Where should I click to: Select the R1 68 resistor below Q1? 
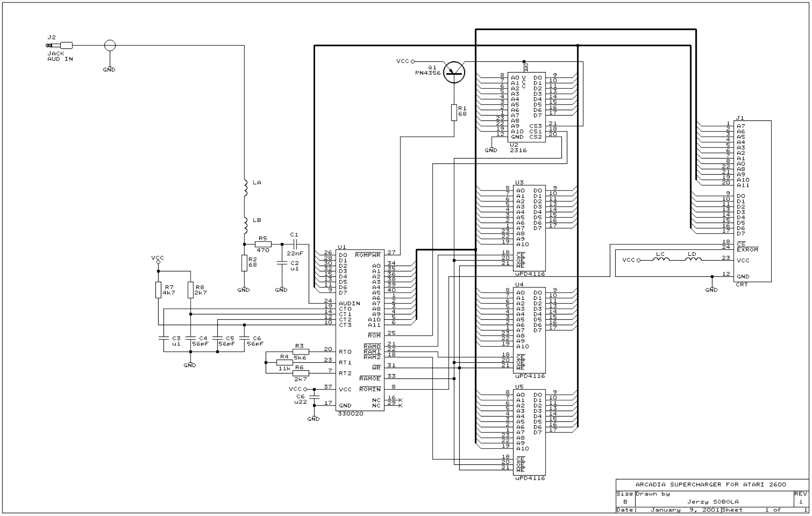point(454,113)
